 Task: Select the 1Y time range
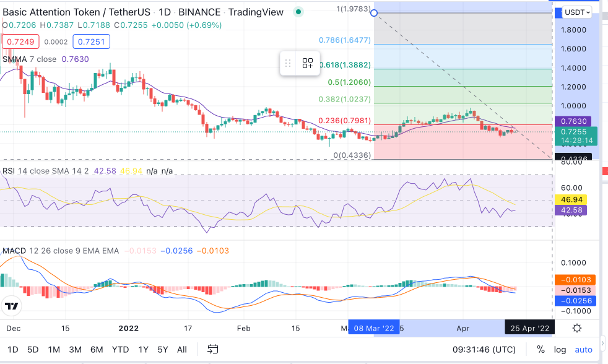pyautogui.click(x=144, y=349)
